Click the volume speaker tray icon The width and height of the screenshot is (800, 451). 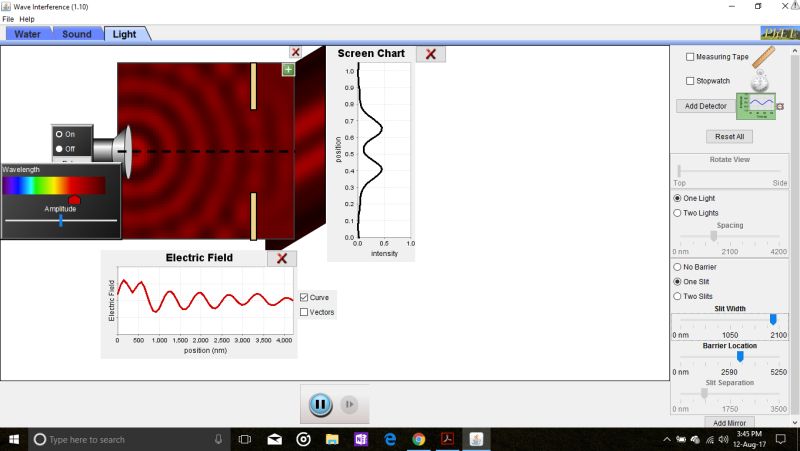pos(723,439)
